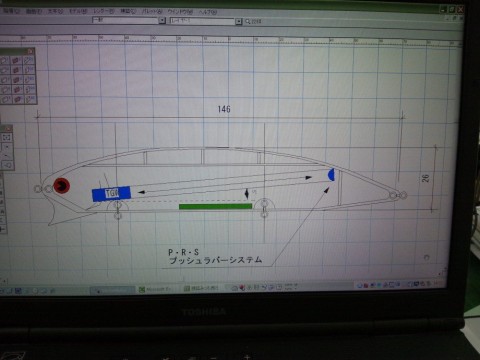Open the ヘルプ(H) menu
This screenshot has width=480, height=360.
click(208, 12)
